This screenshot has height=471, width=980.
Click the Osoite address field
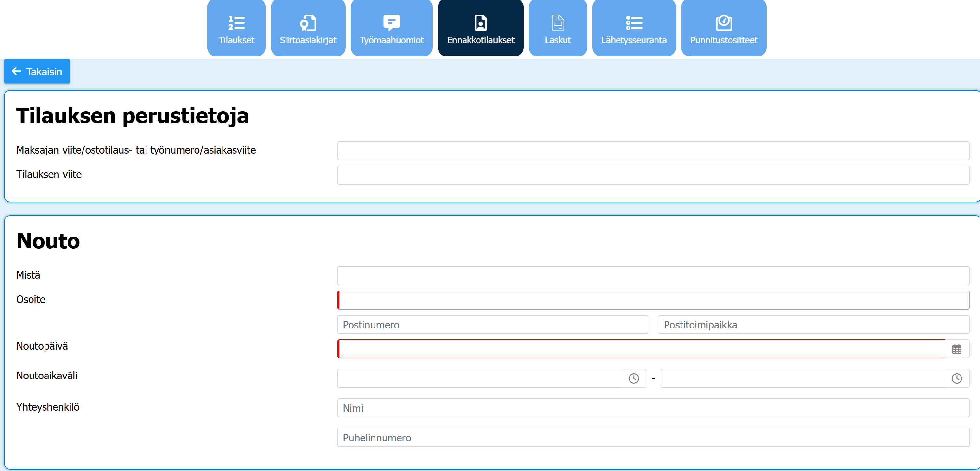coord(653,300)
